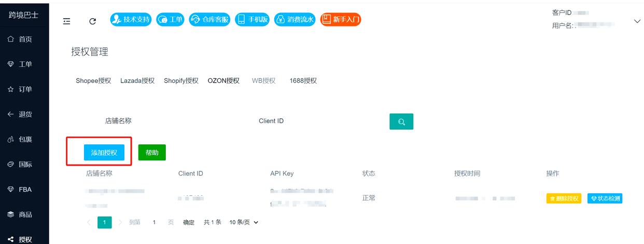Contact 仓库客服 warehouse service
The width and height of the screenshot is (644, 244).
[209, 20]
